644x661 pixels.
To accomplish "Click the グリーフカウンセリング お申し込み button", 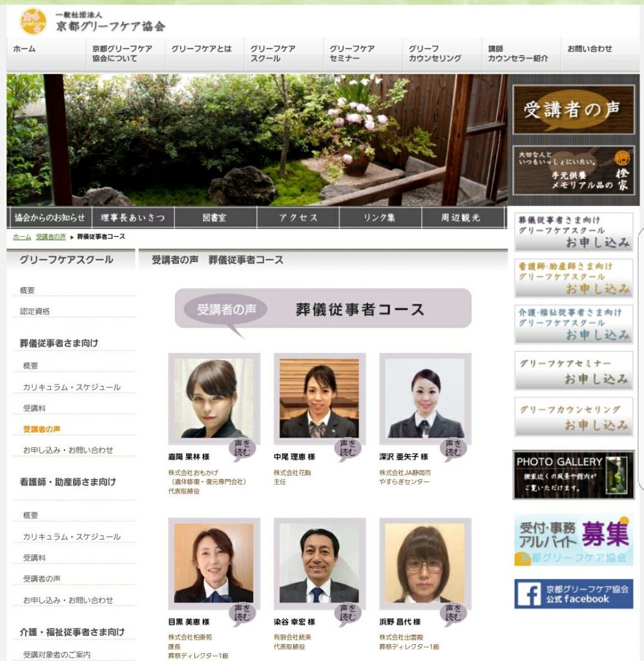I will 573,417.
